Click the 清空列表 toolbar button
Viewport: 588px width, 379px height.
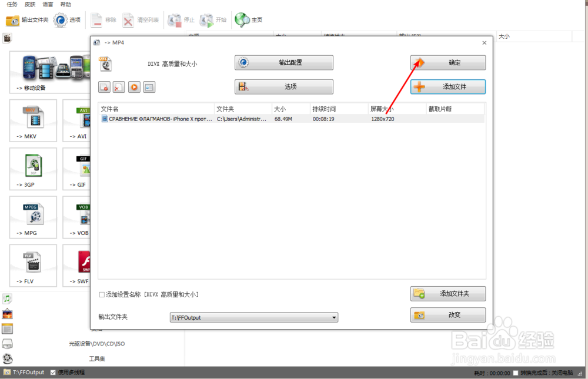(141, 20)
